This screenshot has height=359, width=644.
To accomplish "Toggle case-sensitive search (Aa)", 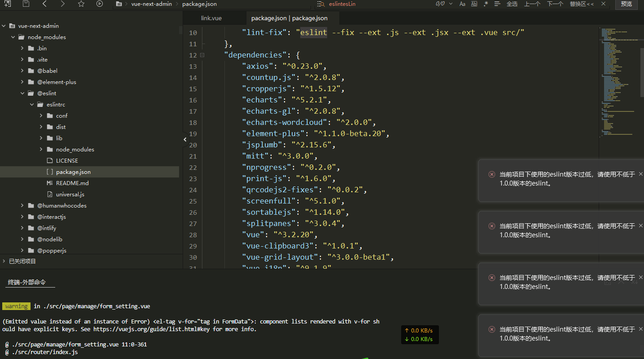I will (x=462, y=4).
